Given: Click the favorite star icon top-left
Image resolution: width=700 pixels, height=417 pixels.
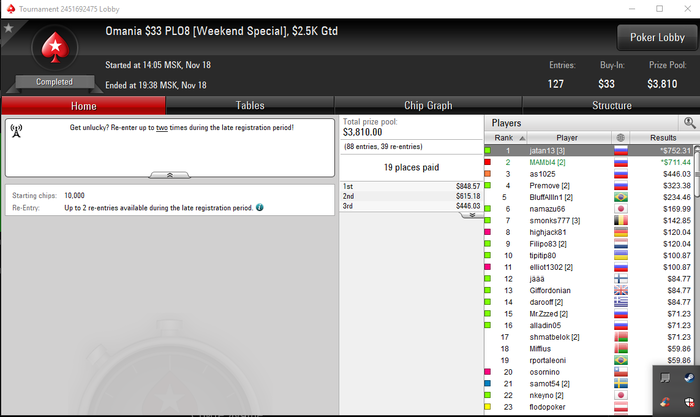Looking at the screenshot, I should click(8, 28).
